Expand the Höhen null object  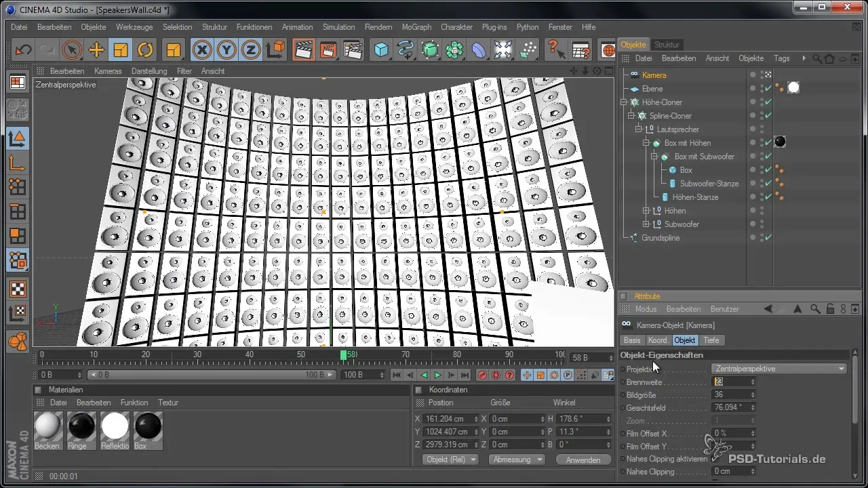point(646,211)
